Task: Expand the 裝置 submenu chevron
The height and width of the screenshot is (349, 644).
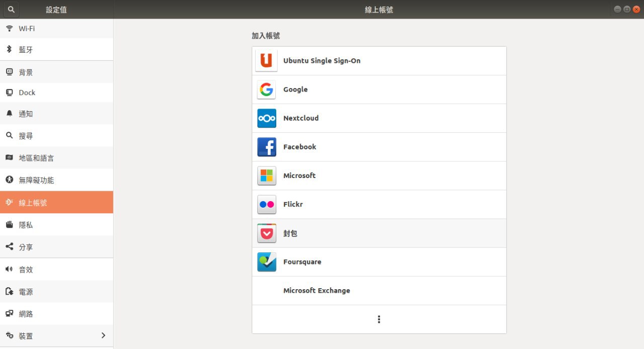Action: (103, 335)
